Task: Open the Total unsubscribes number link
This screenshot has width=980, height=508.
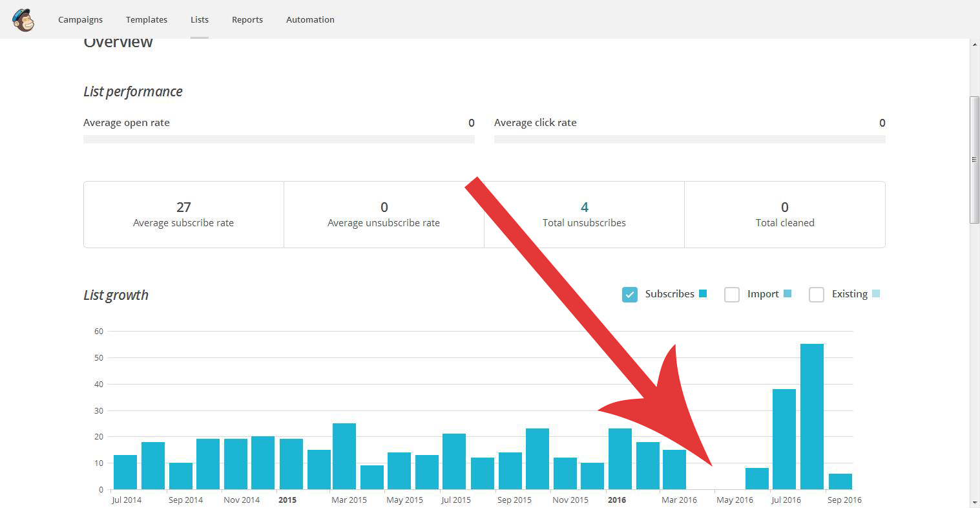Action: (x=584, y=207)
